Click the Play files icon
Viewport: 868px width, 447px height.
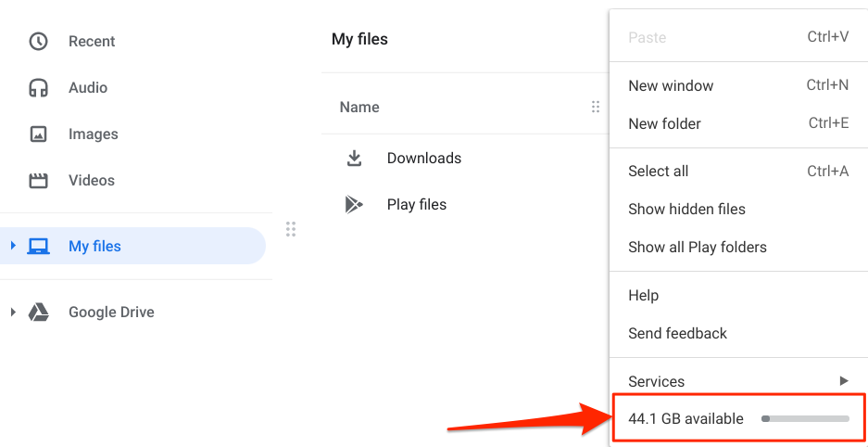[354, 205]
